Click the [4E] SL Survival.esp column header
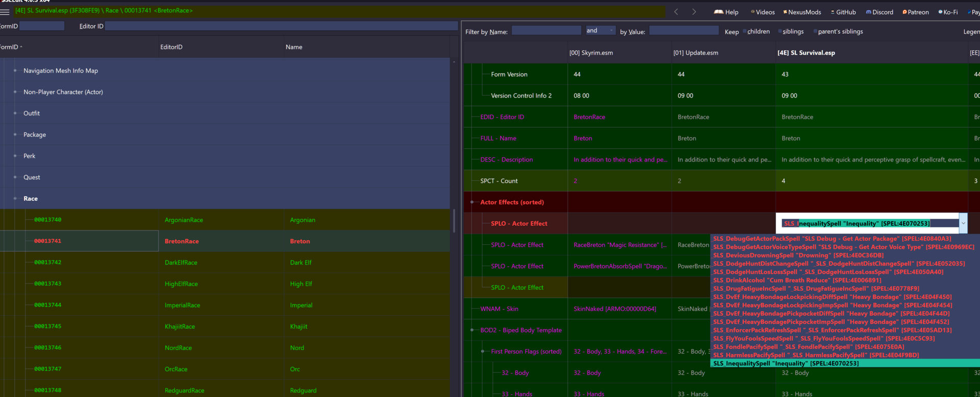Screen dimensions: 980x397 871,53
